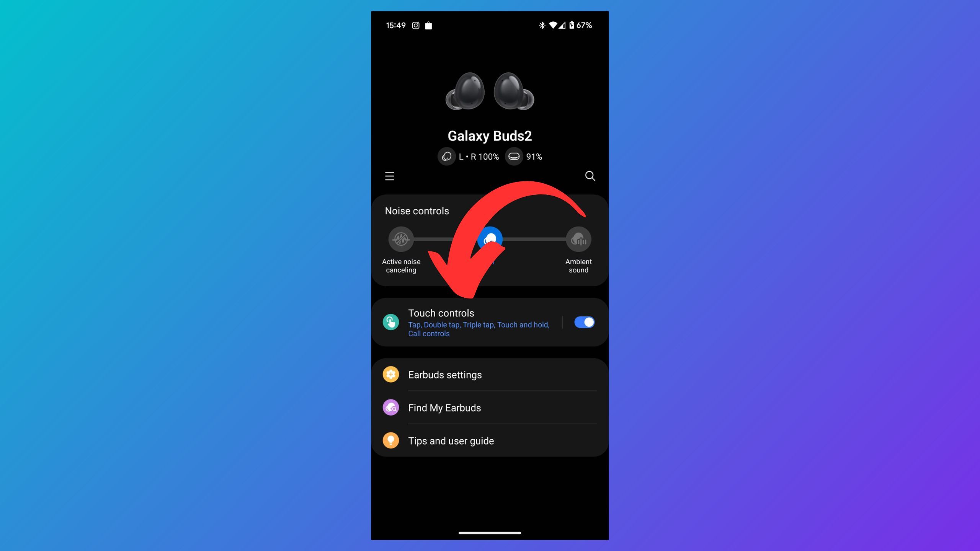Select Ambient sound mode
Viewport: 980px width, 551px height.
(x=578, y=240)
